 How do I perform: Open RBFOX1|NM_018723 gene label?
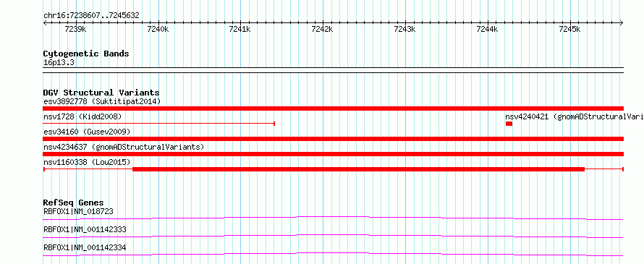(x=78, y=211)
